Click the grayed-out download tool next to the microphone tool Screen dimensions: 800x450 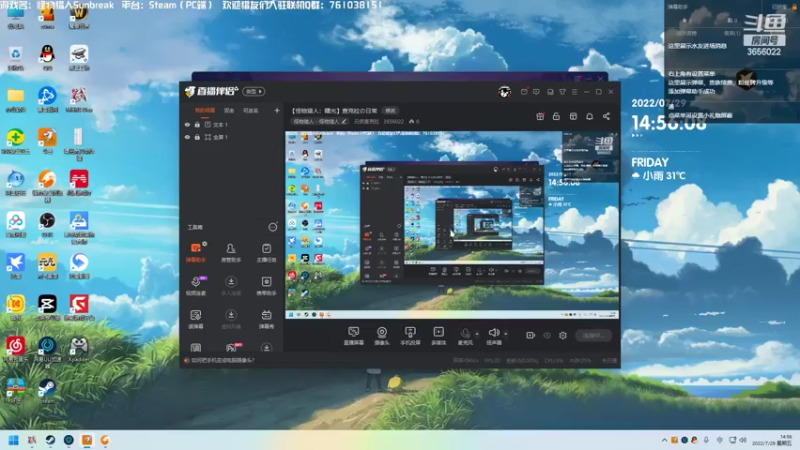coord(231,285)
